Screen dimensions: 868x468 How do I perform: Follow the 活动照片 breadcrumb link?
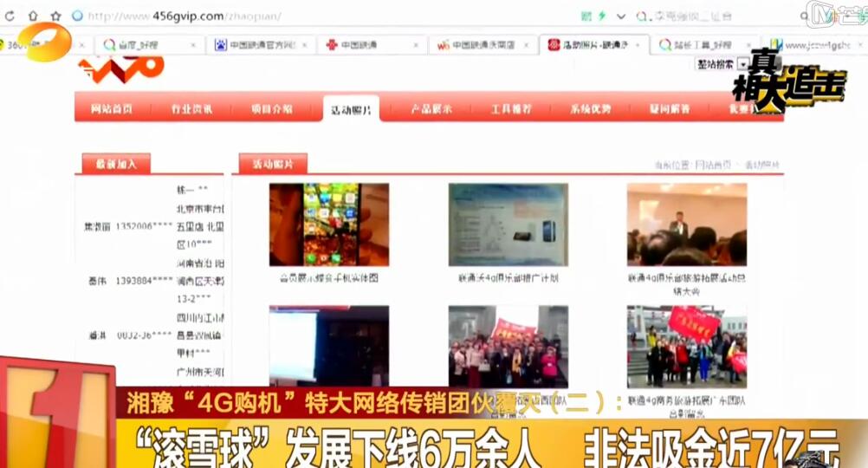click(x=761, y=165)
